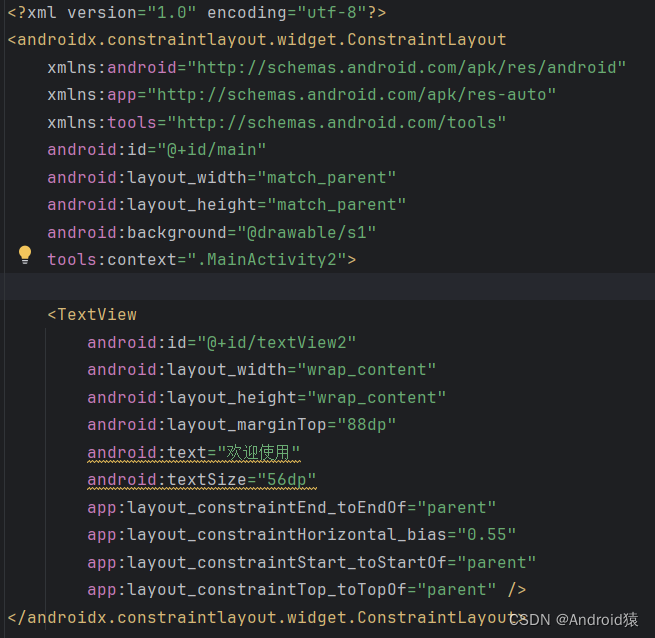Click the xmlns:app res-auto namespace line
The height and width of the screenshot is (638, 655).
[x=302, y=95]
